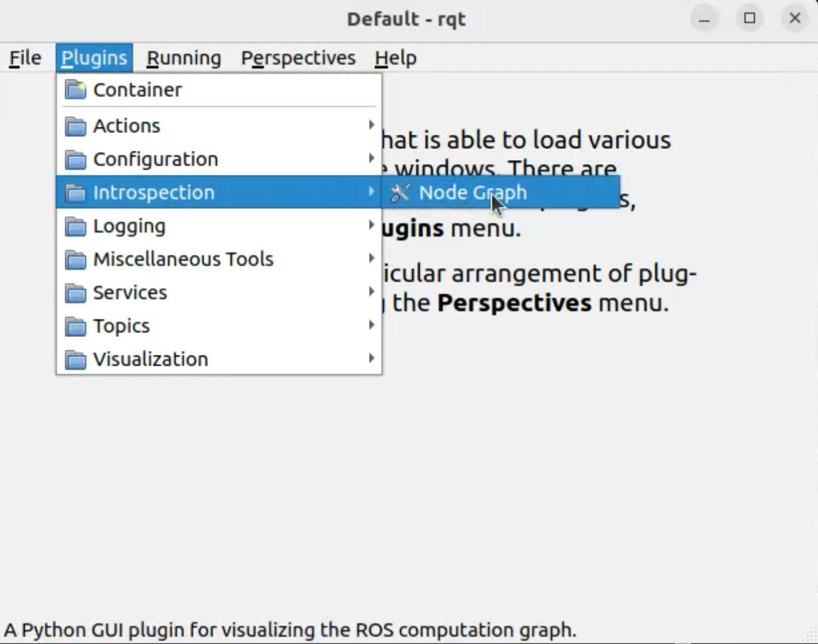818x644 pixels.
Task: Maximize the rqt window
Action: tap(750, 18)
